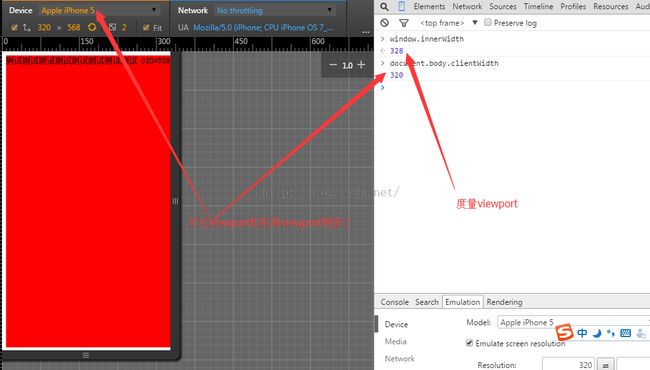Click the 1.0 zoom level value
650x370 pixels.
click(x=347, y=65)
